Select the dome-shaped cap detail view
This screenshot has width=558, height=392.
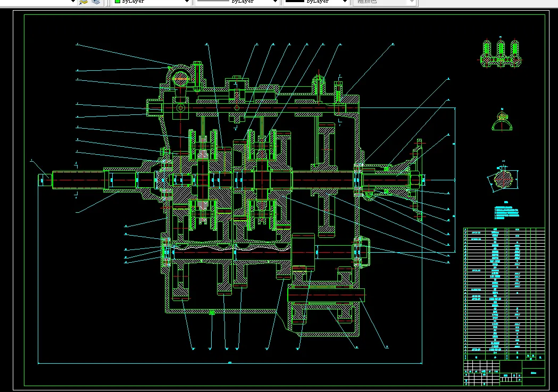(502, 120)
